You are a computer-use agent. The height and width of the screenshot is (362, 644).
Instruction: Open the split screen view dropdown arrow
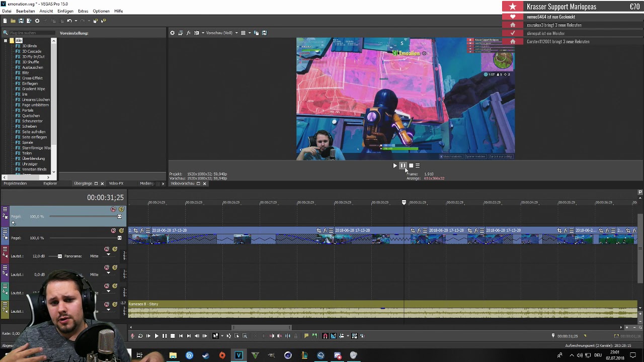(x=203, y=33)
